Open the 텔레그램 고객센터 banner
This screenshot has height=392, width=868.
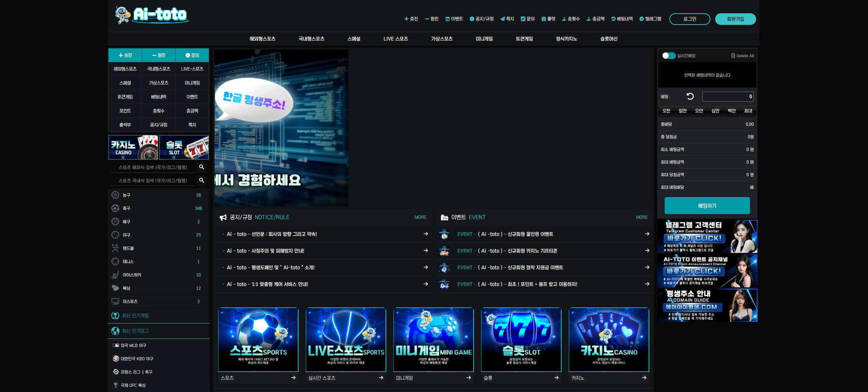point(707,237)
